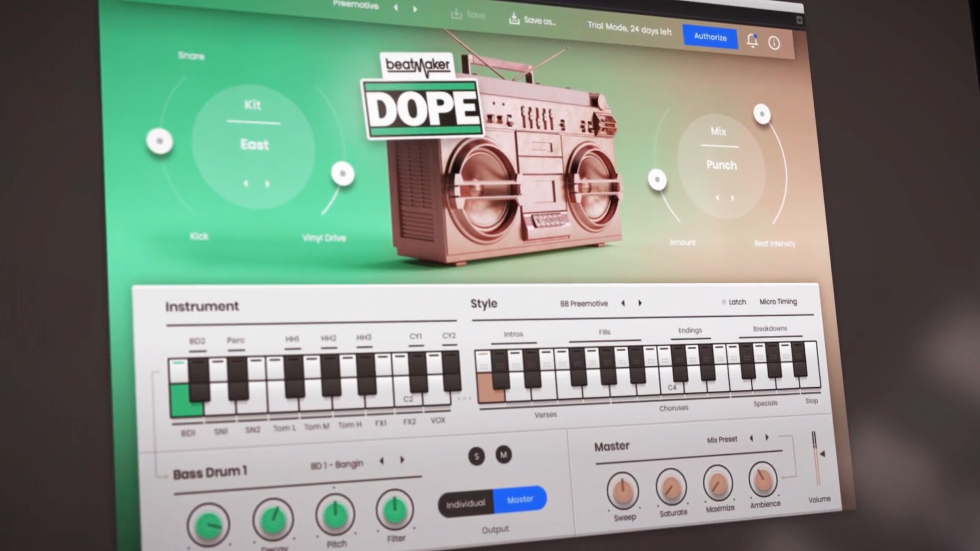This screenshot has width=980, height=551.
Task: Go to next preset next to Preemotive
Action: click(x=414, y=9)
